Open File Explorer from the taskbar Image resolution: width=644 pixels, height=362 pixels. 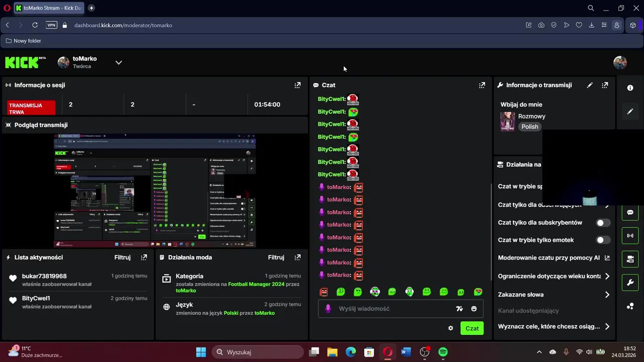click(332, 352)
